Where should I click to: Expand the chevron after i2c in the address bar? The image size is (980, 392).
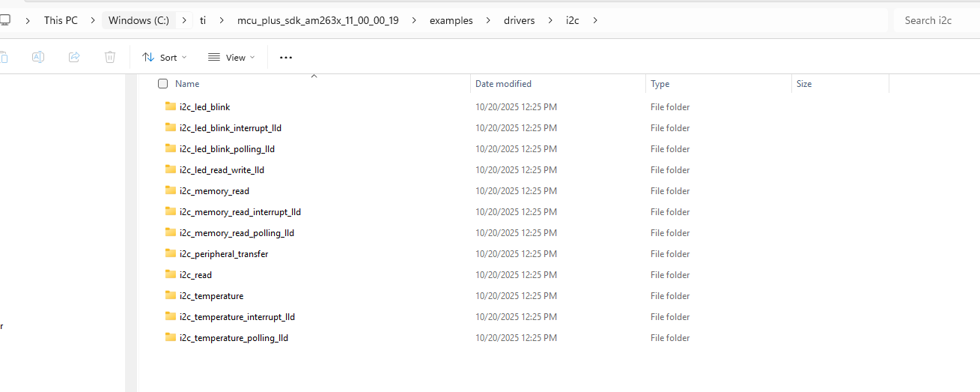[595, 20]
